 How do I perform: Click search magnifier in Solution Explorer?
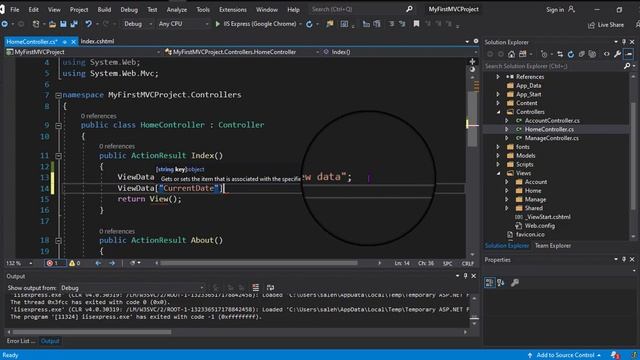(x=627, y=66)
